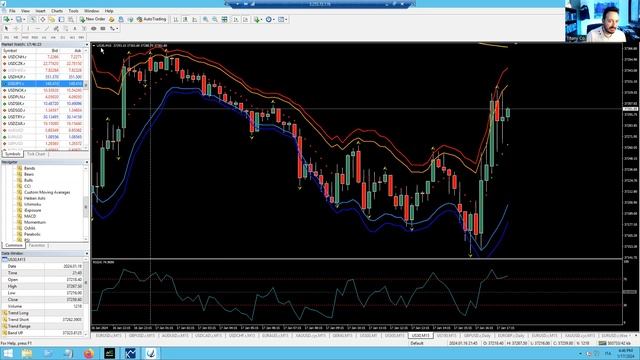Collapse the US30,M15 group in Data Window
640x360 pixels.
pos(4,260)
